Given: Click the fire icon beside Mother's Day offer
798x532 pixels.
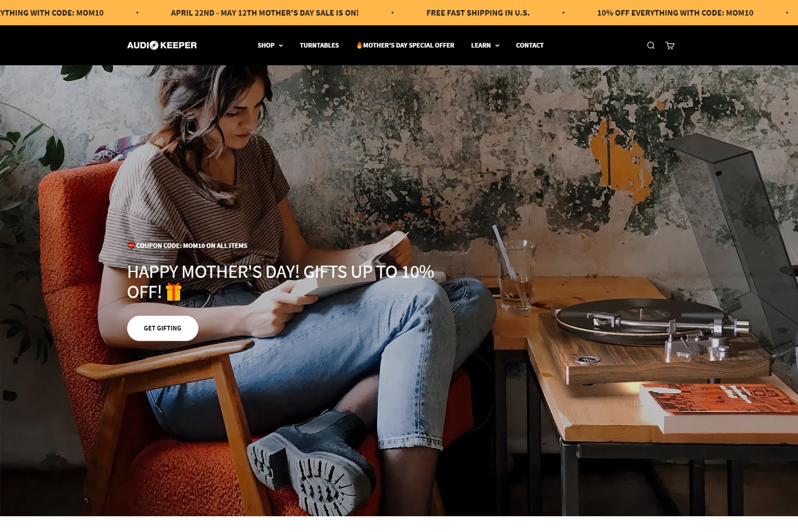Looking at the screenshot, I should 359,45.
